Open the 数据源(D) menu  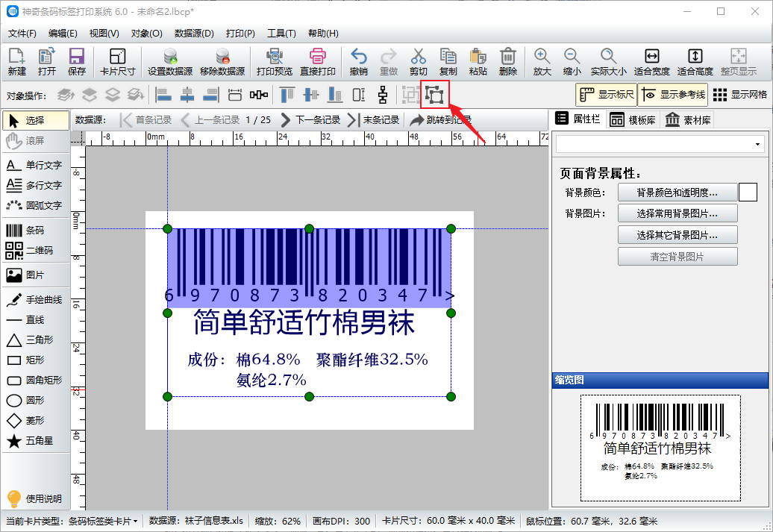click(194, 34)
